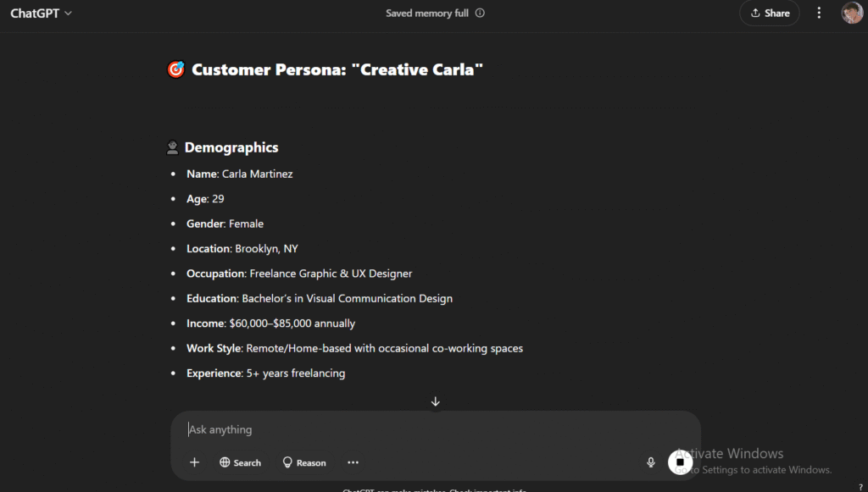Enable the Search tool button

click(240, 462)
